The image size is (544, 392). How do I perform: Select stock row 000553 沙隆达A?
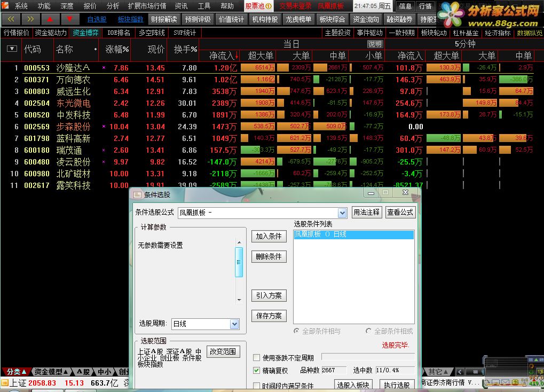272,68
